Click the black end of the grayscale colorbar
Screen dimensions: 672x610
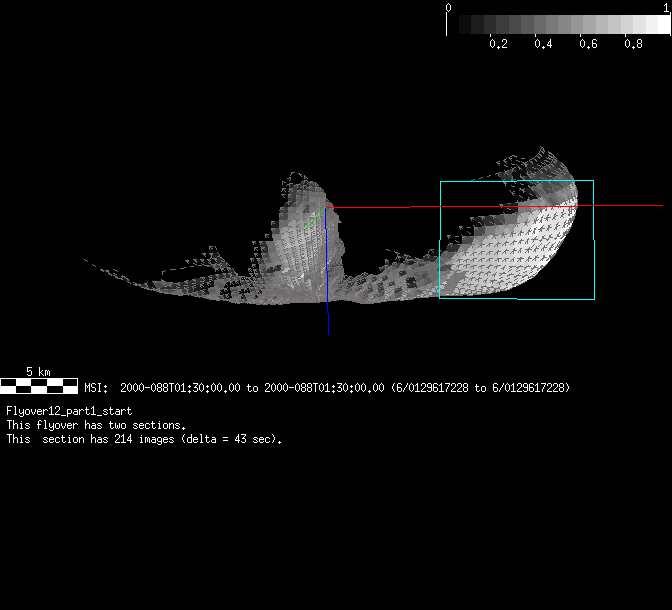(x=454, y=26)
